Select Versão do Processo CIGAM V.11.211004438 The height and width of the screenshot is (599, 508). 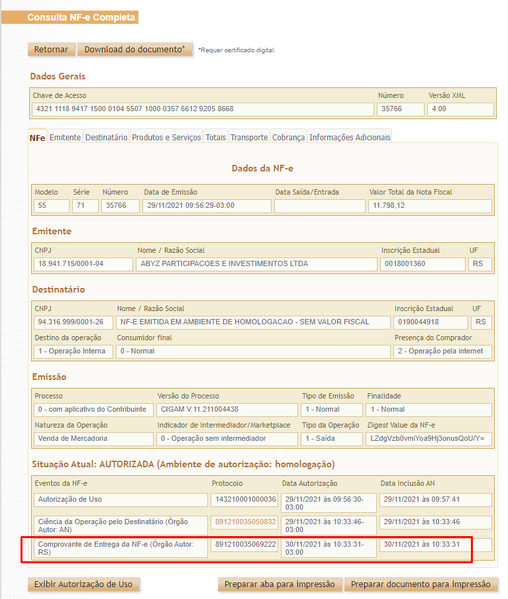coord(227,410)
